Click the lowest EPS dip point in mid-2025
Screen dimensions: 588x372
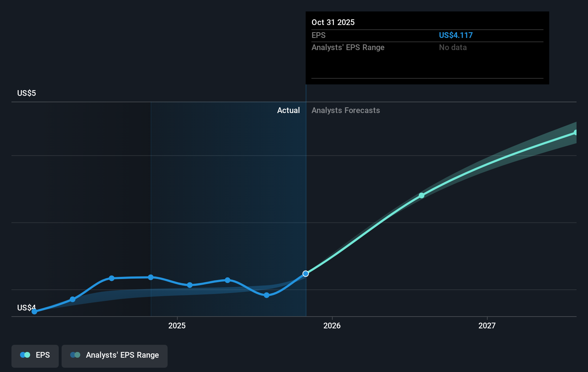click(x=266, y=295)
